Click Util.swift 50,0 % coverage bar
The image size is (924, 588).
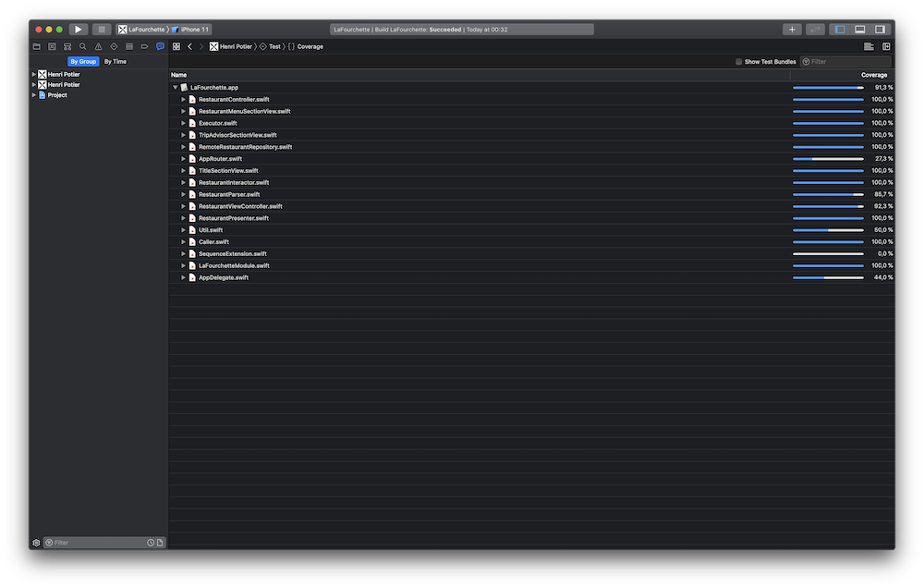point(828,230)
